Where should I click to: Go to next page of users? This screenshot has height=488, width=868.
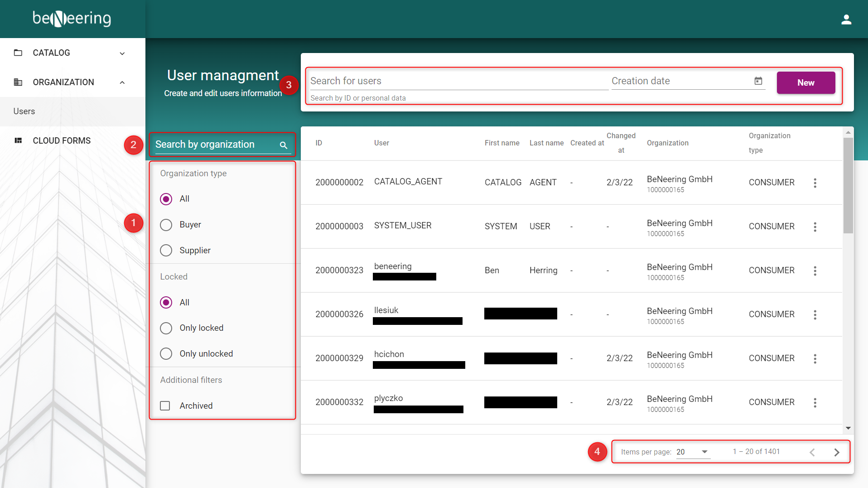(836, 452)
